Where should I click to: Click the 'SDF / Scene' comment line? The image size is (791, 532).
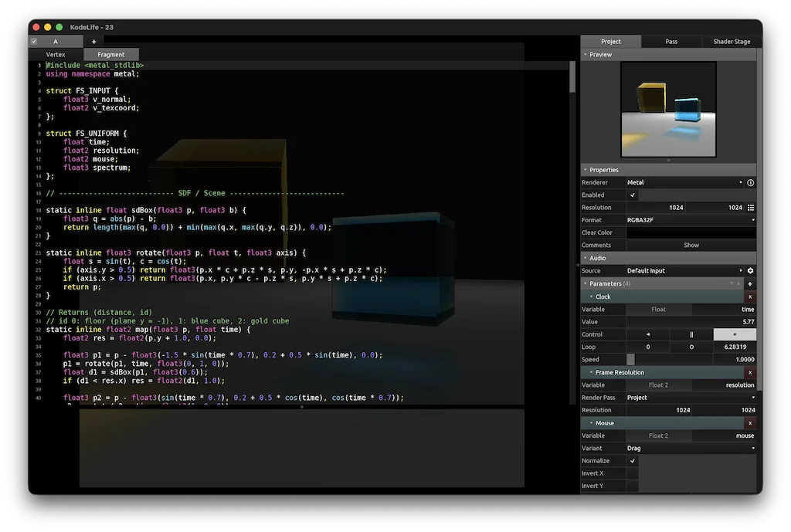tap(195, 193)
